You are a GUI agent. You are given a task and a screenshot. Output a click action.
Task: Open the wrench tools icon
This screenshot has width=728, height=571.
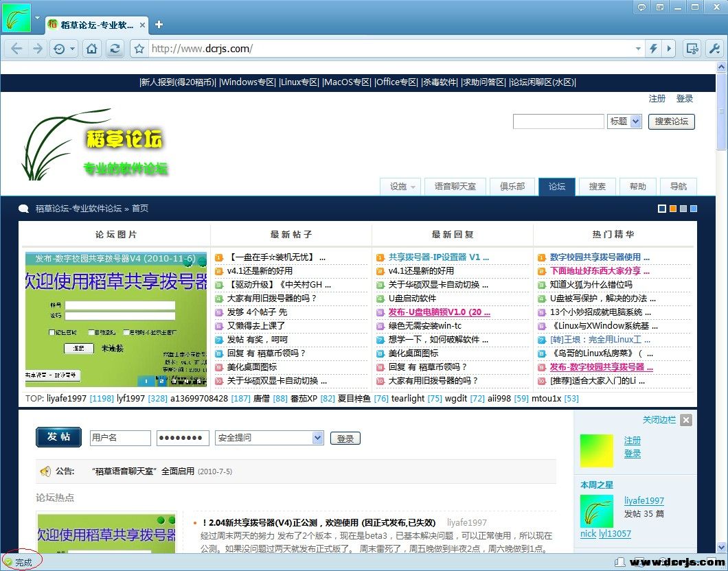point(714,49)
